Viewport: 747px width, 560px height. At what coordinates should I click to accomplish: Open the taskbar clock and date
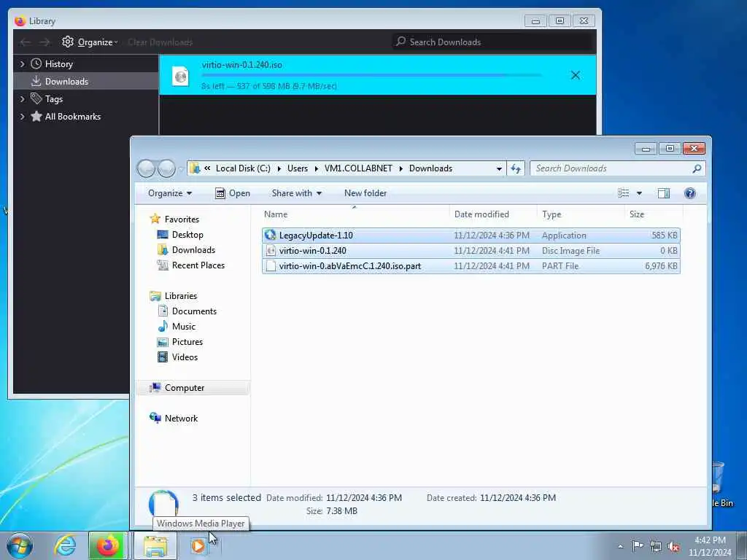click(x=710, y=546)
